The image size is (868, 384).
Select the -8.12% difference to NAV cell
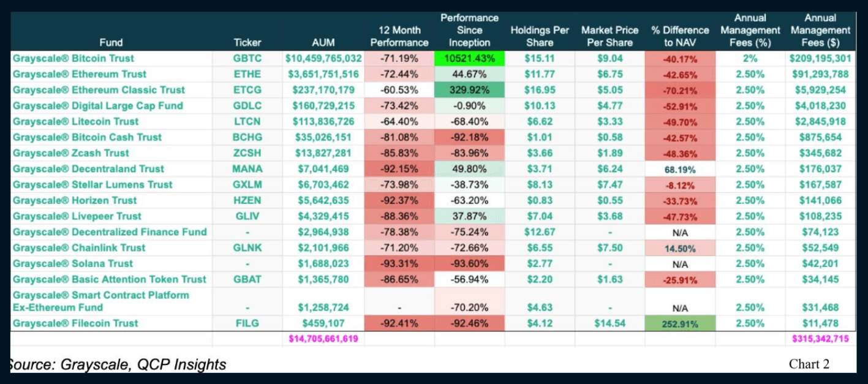(x=680, y=185)
